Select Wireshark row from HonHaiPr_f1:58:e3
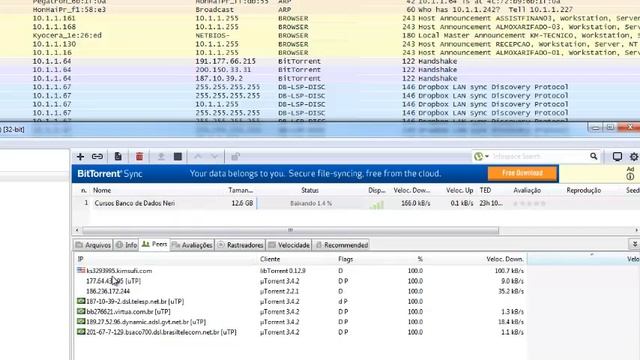The width and height of the screenshot is (640, 360). [320, 10]
